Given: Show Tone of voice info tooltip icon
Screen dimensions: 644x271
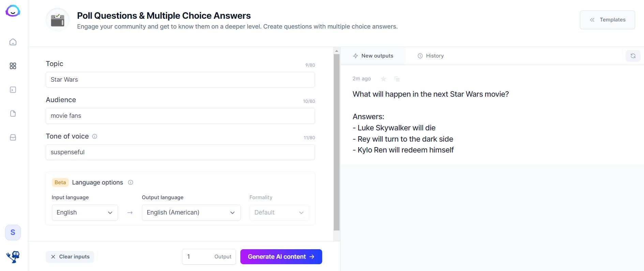Looking at the screenshot, I should coord(95,136).
